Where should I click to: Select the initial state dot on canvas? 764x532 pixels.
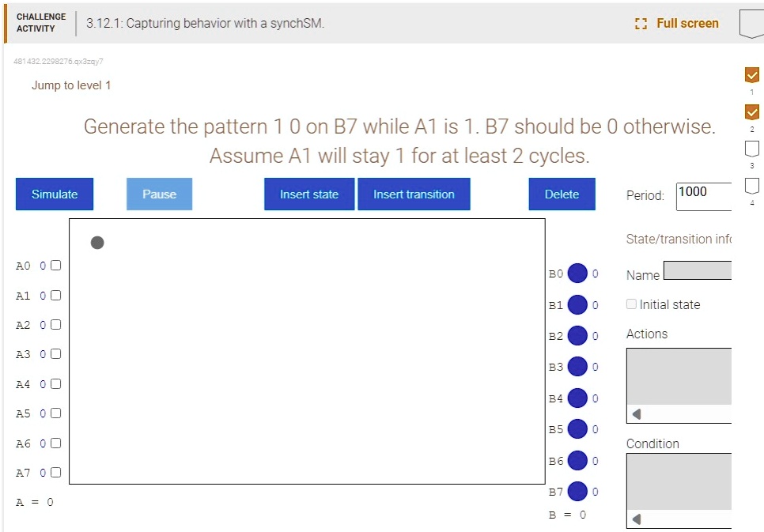click(x=97, y=243)
